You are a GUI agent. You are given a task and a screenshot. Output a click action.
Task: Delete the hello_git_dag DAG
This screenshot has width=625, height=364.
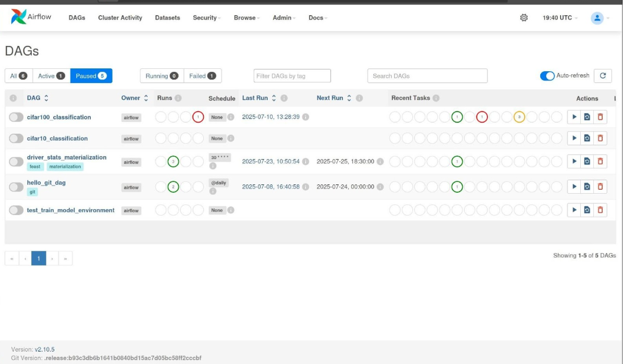600,187
